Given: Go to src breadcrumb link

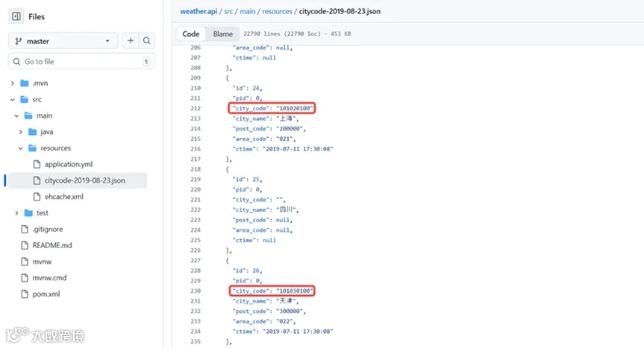Looking at the screenshot, I should coord(228,11).
